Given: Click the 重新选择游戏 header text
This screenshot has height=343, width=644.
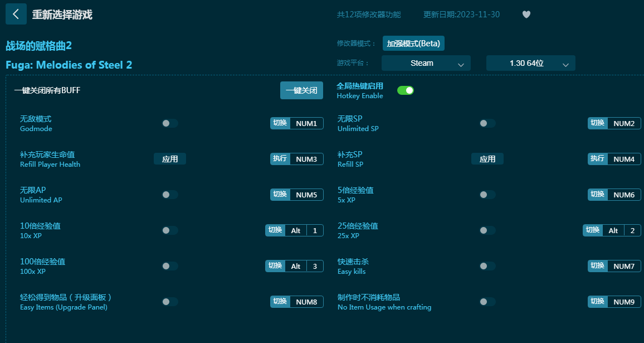Looking at the screenshot, I should (x=62, y=15).
